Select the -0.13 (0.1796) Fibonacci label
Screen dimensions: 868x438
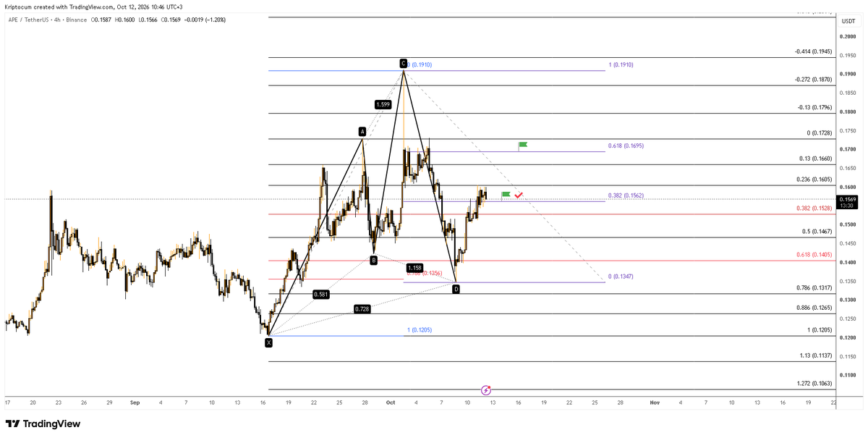coord(814,108)
